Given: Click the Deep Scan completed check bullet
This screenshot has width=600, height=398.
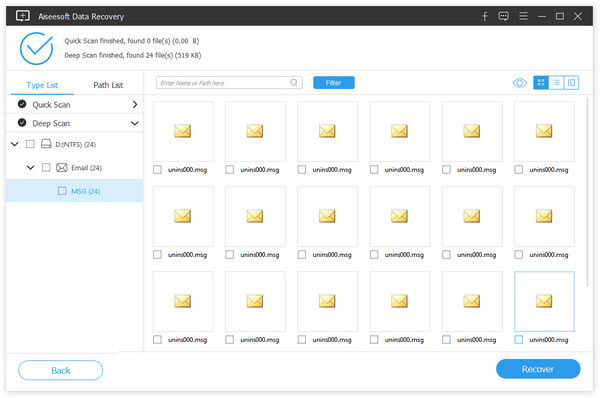Looking at the screenshot, I should [x=22, y=122].
